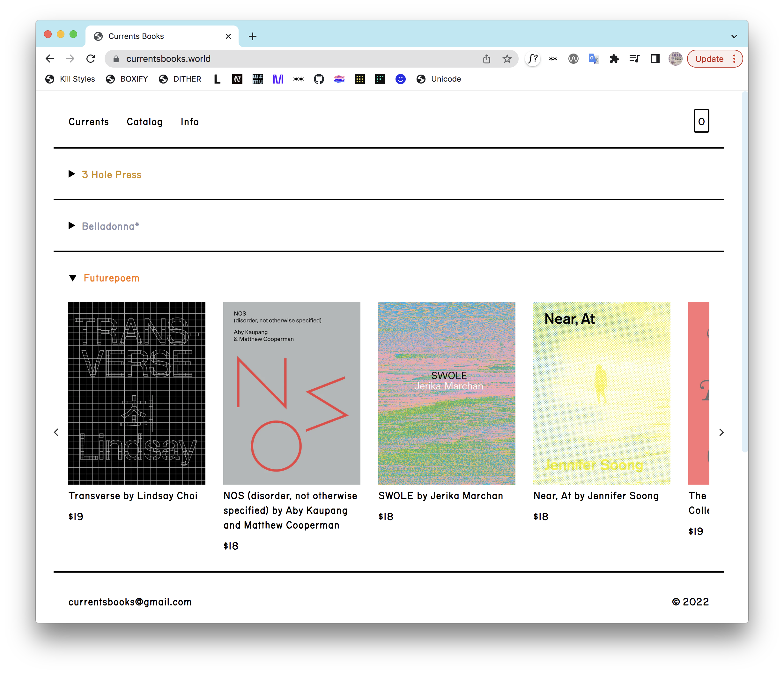Image resolution: width=784 pixels, height=674 pixels.
Task: Open the Chrome profile avatar
Action: pos(676,59)
